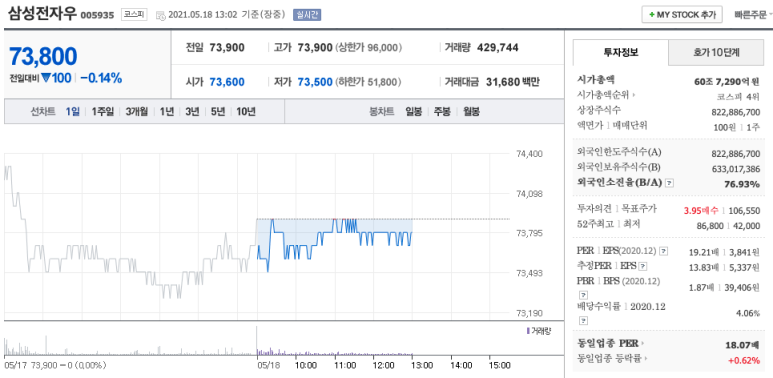Add stock via MY STOCK 추가 button

pos(682,14)
